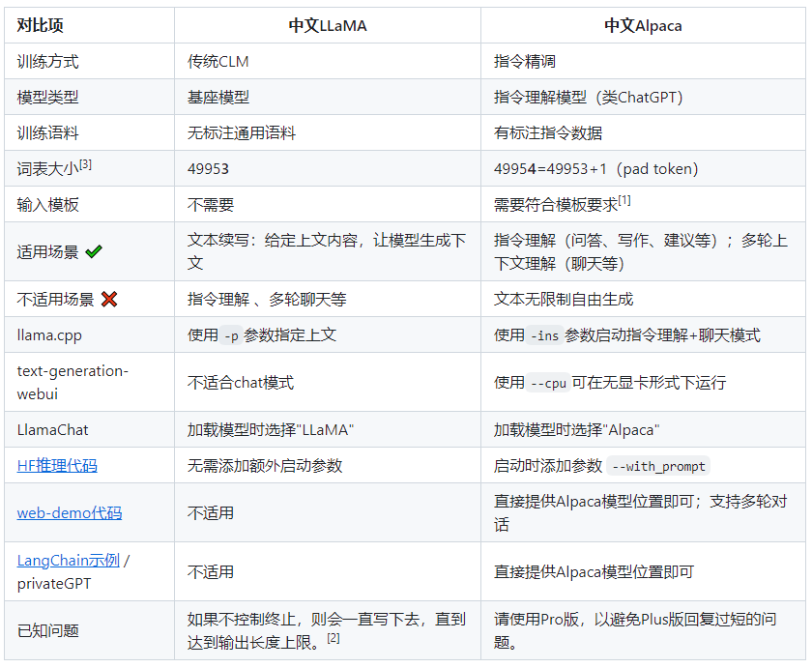Open the web-demo代码 link
The image size is (812, 668).
[70, 513]
